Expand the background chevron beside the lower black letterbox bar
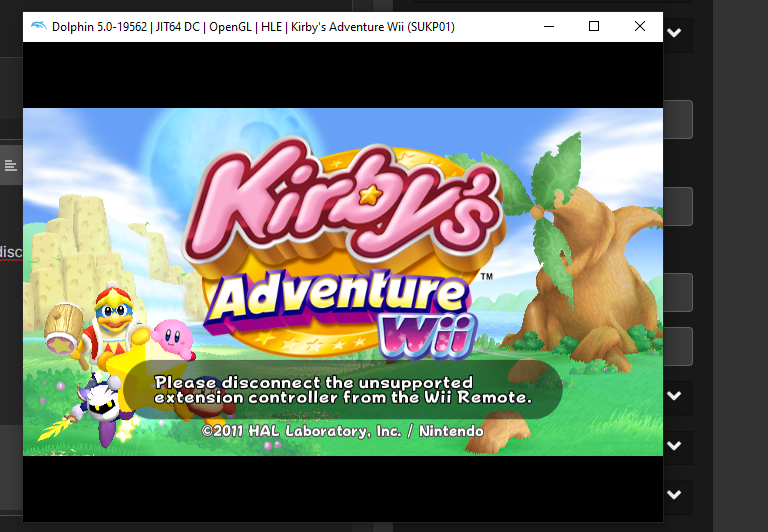768x532 pixels. [674, 495]
